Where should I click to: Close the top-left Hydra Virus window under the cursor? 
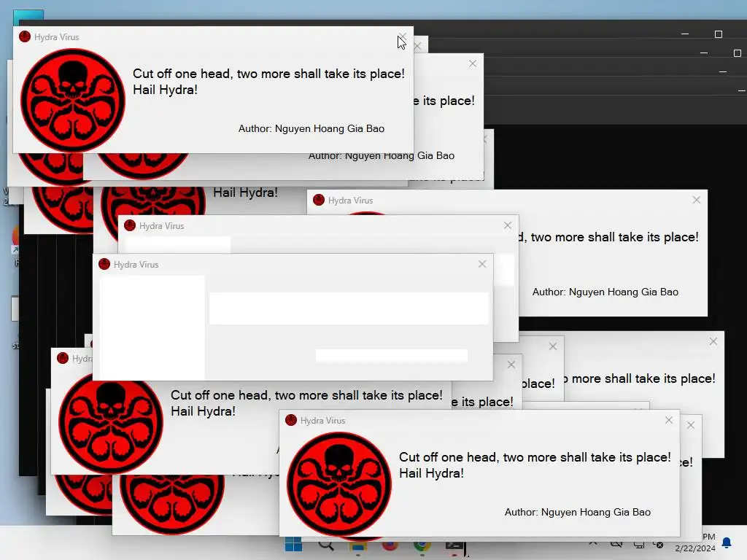coord(403,36)
